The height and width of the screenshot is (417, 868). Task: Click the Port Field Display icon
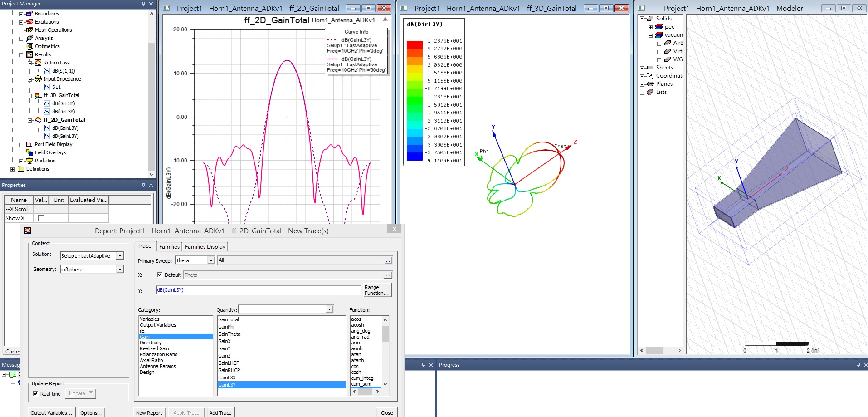29,144
